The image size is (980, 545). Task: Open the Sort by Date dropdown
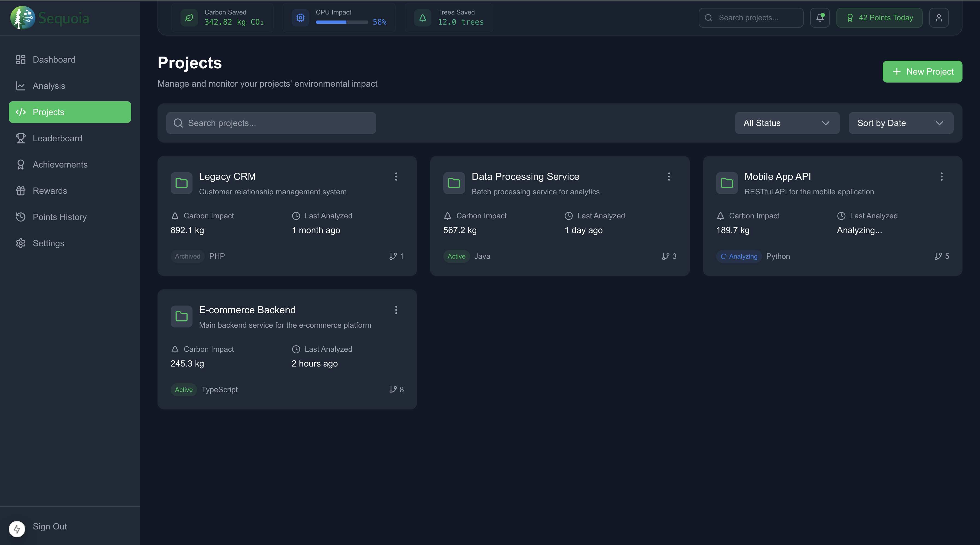(x=900, y=123)
